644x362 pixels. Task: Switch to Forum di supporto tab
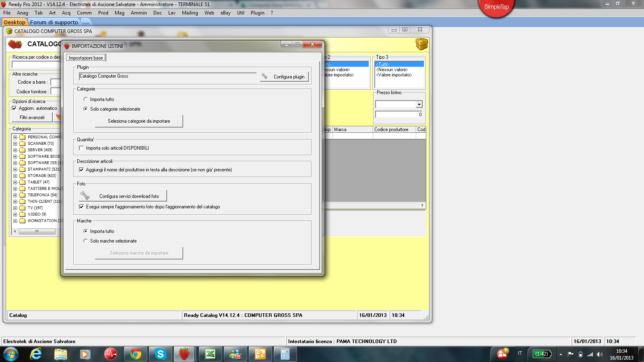pyautogui.click(x=54, y=22)
